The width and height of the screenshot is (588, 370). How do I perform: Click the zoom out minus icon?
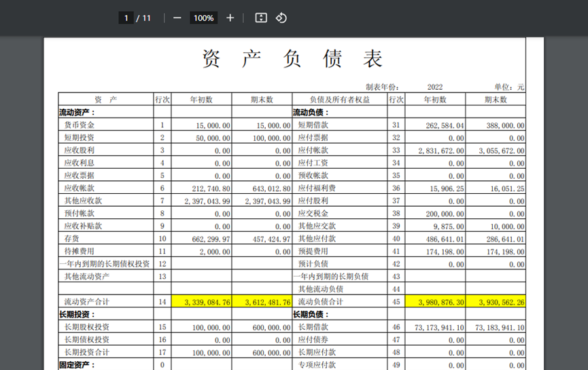click(177, 18)
